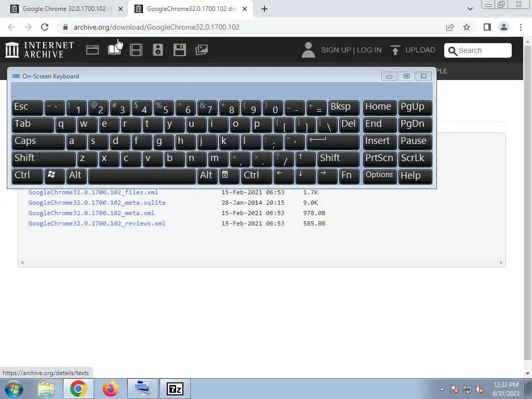The image size is (532, 399).
Task: Open 7-Zip from taskbar
Action: pyautogui.click(x=175, y=389)
